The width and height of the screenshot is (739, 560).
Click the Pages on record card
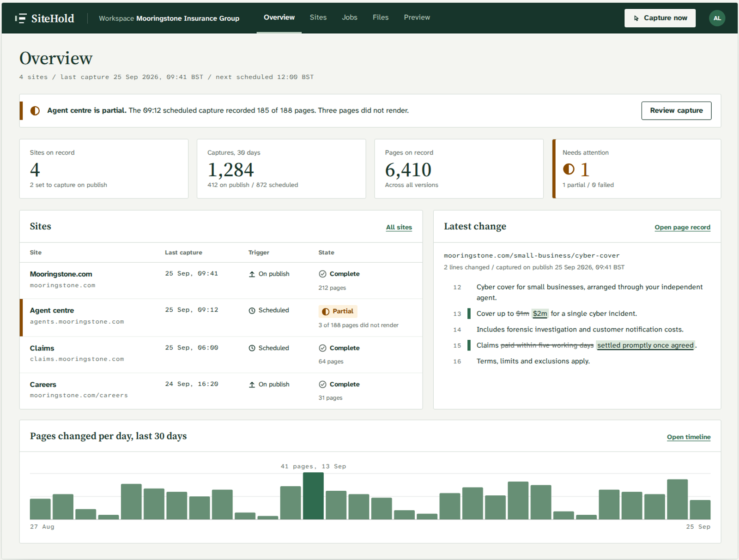[x=459, y=169]
